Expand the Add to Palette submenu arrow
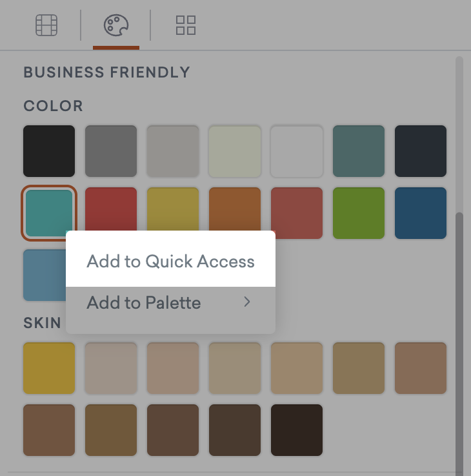The height and width of the screenshot is (476, 471). [x=246, y=302]
